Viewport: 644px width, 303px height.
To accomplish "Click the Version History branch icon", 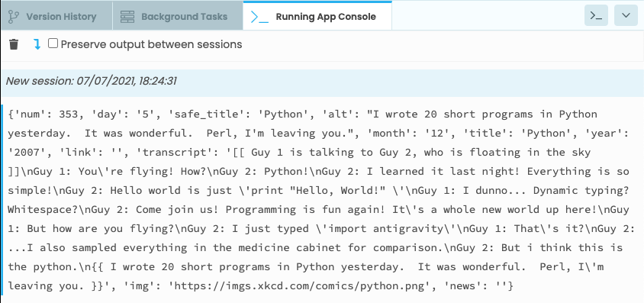I will 14,17.
